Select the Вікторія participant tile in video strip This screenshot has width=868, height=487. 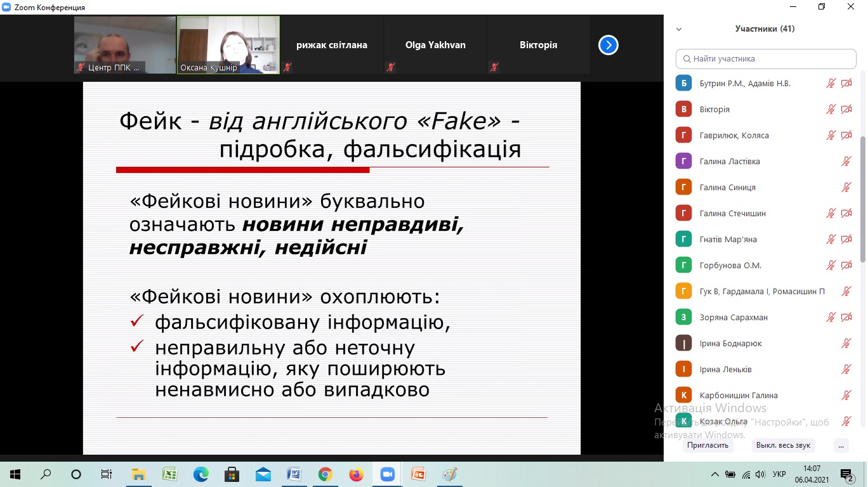[x=539, y=45]
